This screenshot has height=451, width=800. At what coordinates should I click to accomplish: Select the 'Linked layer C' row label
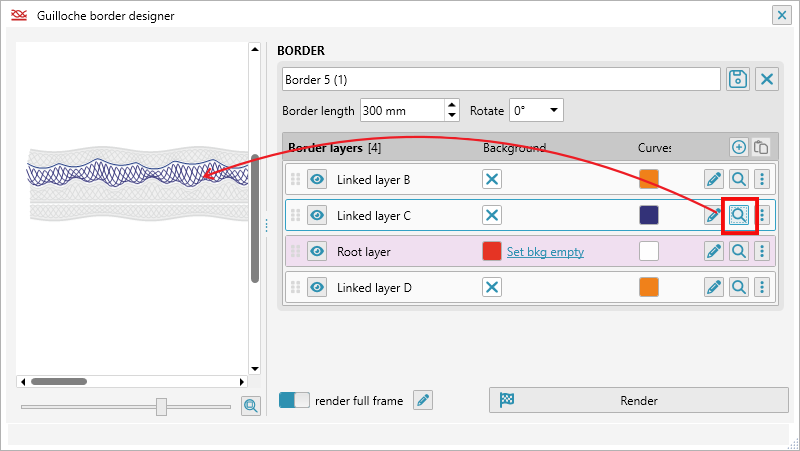click(373, 216)
